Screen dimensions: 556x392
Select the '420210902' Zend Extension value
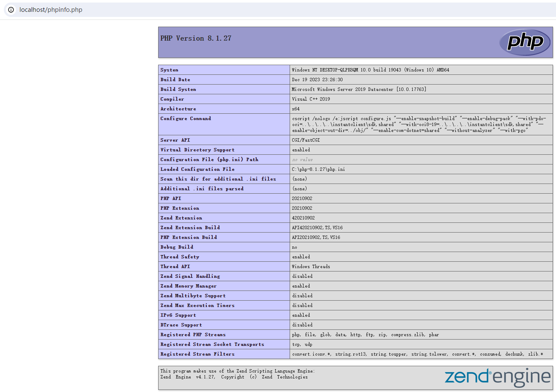[303, 218]
